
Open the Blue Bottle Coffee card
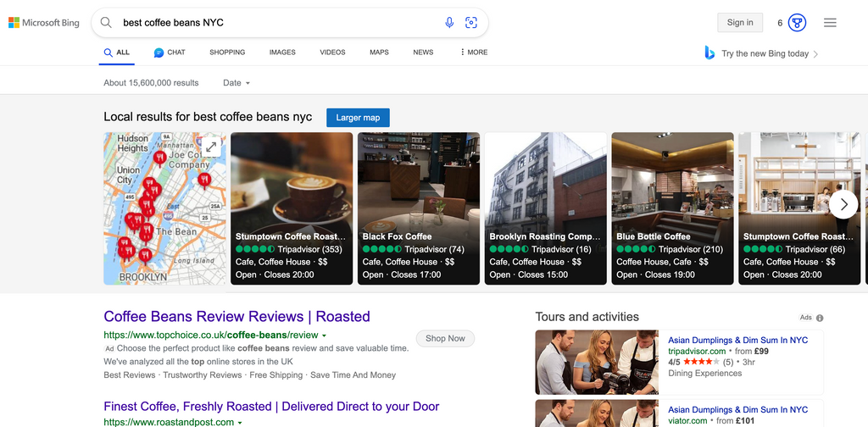[672, 208]
